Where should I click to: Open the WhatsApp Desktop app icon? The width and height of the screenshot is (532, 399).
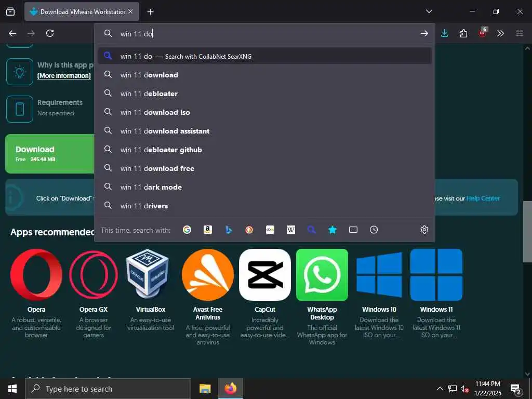322,275
